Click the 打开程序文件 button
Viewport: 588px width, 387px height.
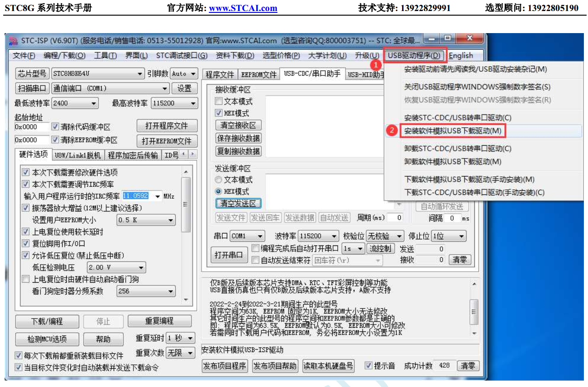(x=167, y=126)
